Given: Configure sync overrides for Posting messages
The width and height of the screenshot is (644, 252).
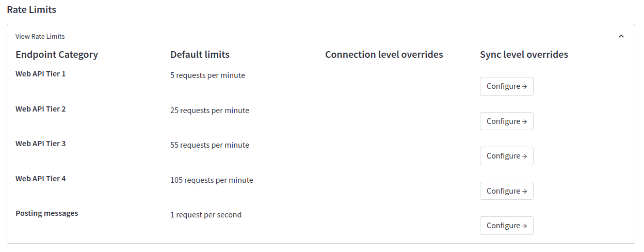Looking at the screenshot, I should click(x=506, y=226).
